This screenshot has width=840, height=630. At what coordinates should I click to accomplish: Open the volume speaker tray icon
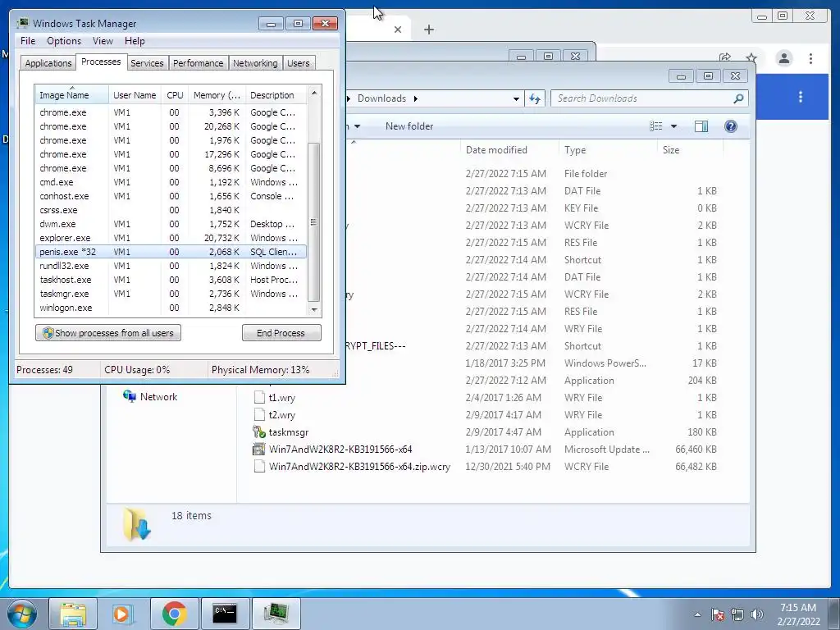757,614
